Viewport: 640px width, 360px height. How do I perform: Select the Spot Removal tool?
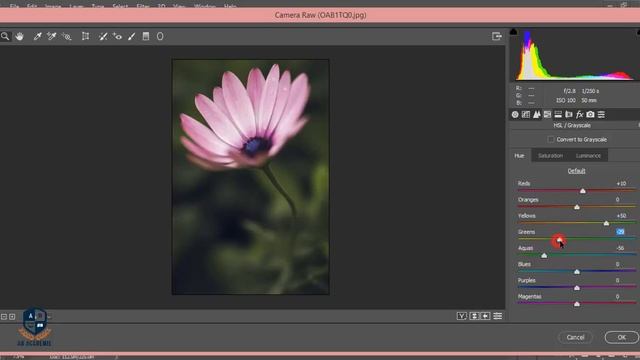[103, 36]
